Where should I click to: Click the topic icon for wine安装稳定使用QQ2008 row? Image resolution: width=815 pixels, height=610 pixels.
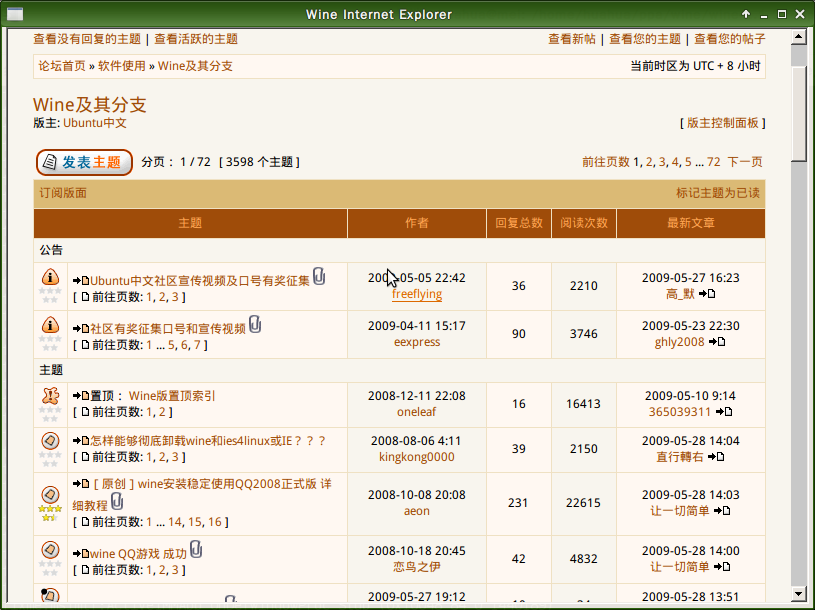click(x=50, y=495)
